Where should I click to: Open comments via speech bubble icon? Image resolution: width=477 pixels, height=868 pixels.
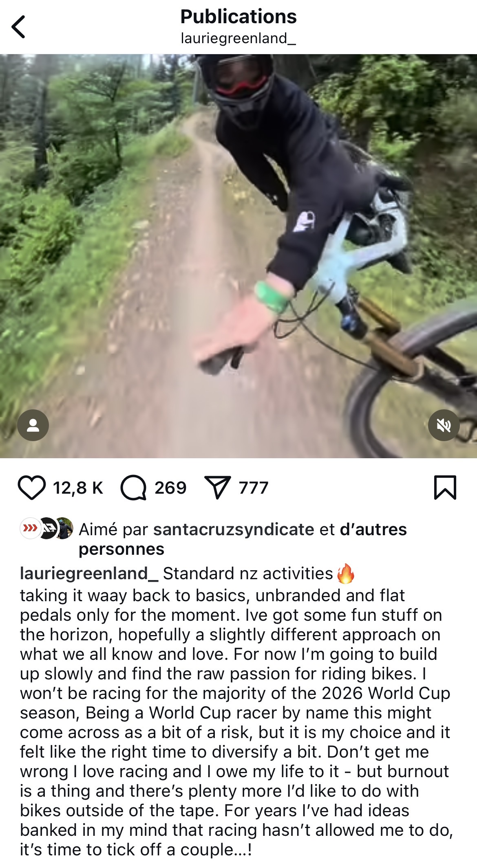coord(133,488)
